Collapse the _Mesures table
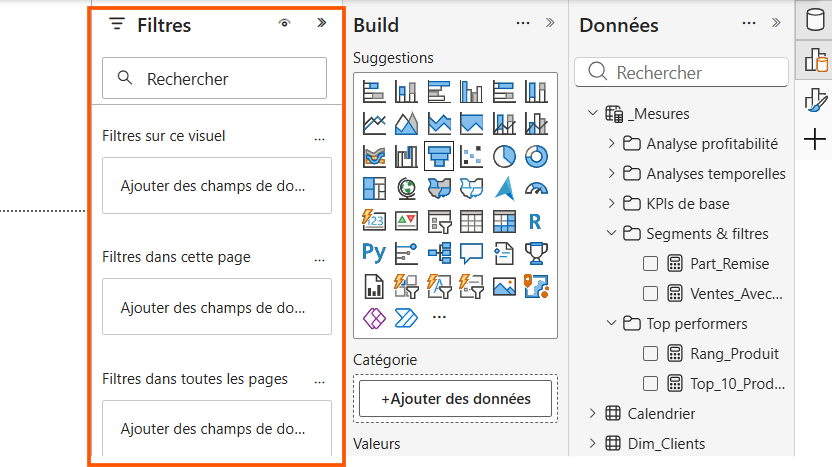832x467 pixels. [x=593, y=113]
